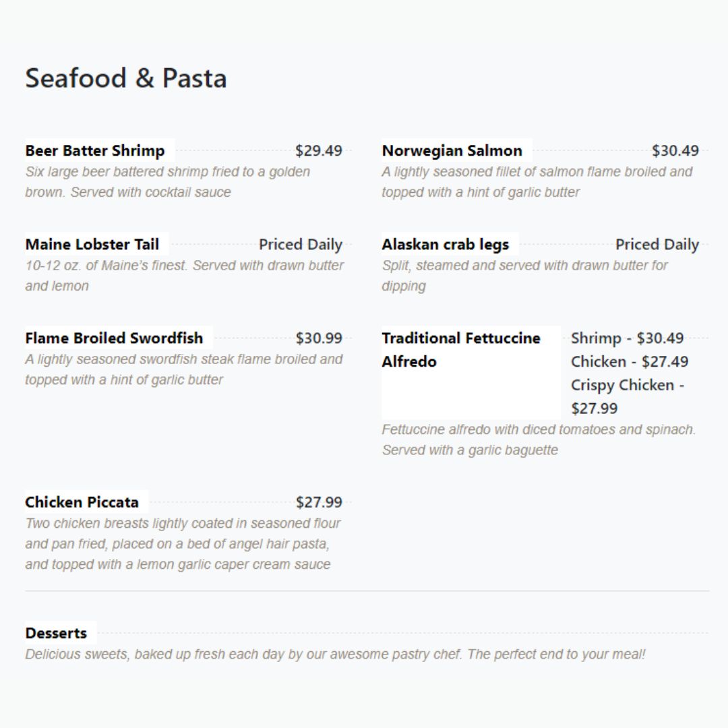The width and height of the screenshot is (728, 728).
Task: Click the Chicken Piccata description
Action: tap(182, 543)
